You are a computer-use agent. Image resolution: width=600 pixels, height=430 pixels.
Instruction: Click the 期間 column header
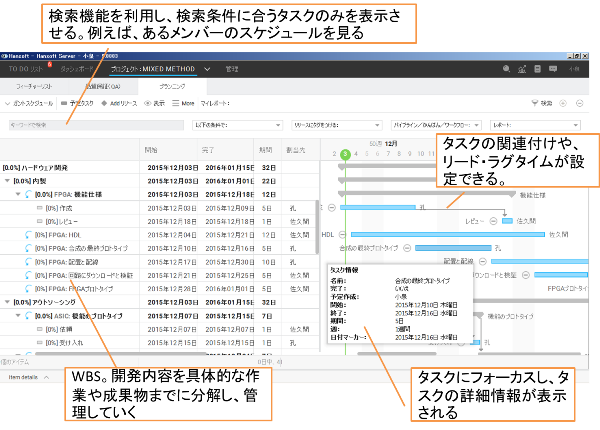click(265, 150)
